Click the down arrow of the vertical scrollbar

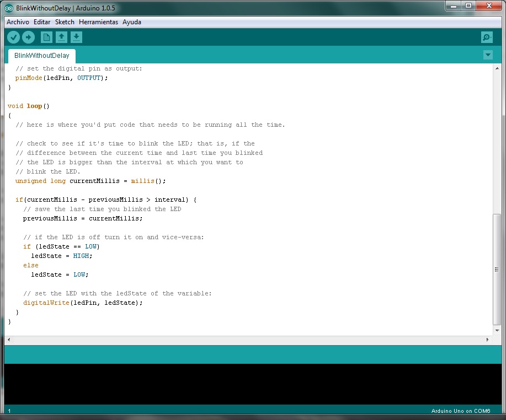pyautogui.click(x=498, y=330)
